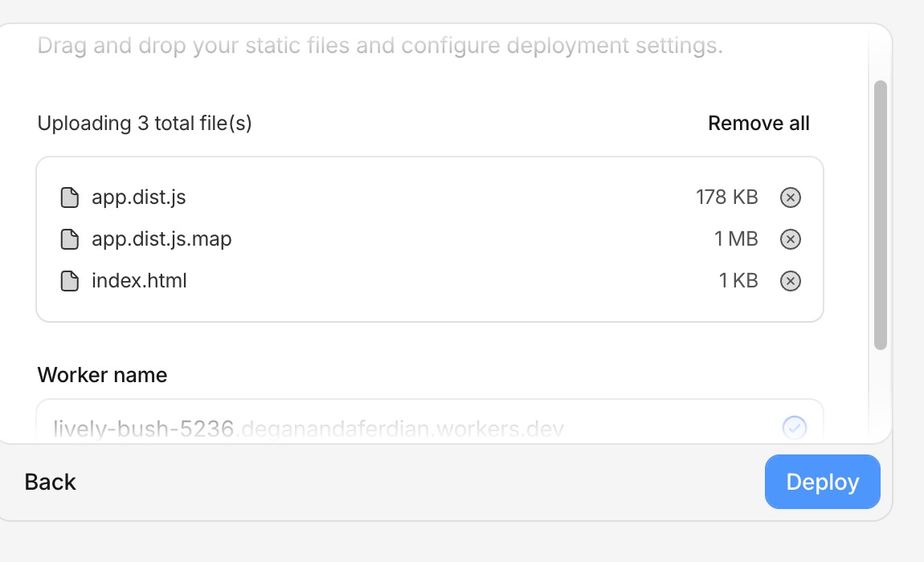
Task: Select the app.dist.js.map file name
Action: (x=161, y=239)
